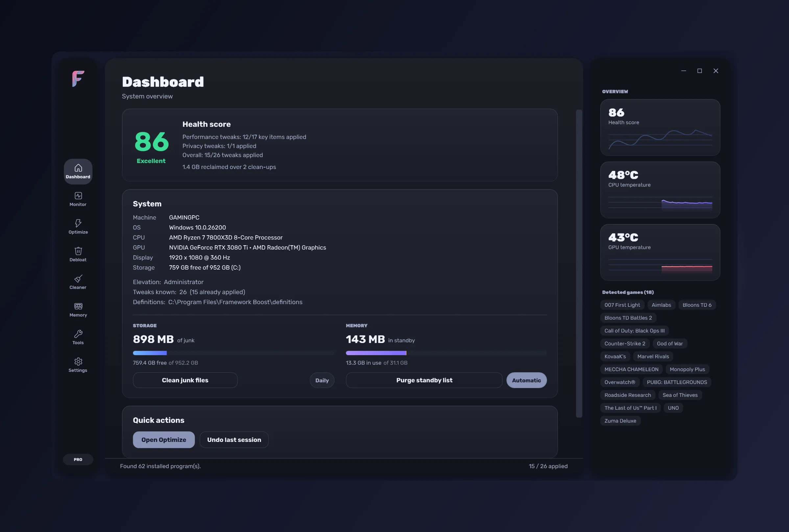Screen dimensions: 789x532
Task: Click the PRO badge
Action: click(x=78, y=459)
